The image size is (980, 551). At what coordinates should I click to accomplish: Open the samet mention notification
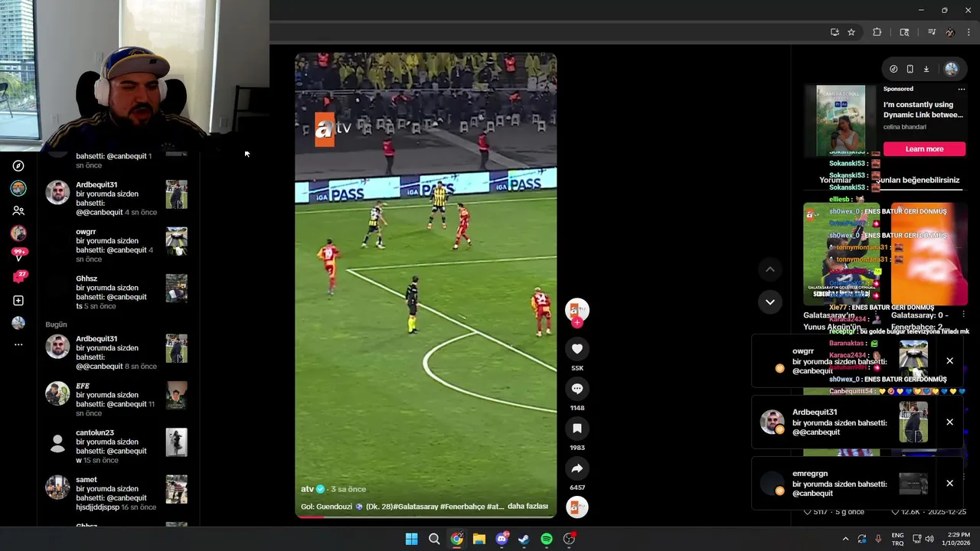[x=115, y=493]
